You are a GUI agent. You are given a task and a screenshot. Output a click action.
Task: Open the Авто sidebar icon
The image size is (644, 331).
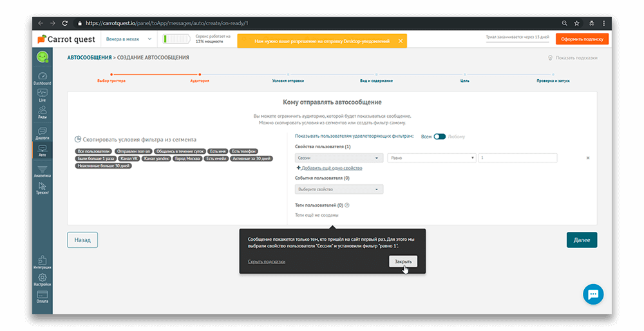click(x=43, y=151)
